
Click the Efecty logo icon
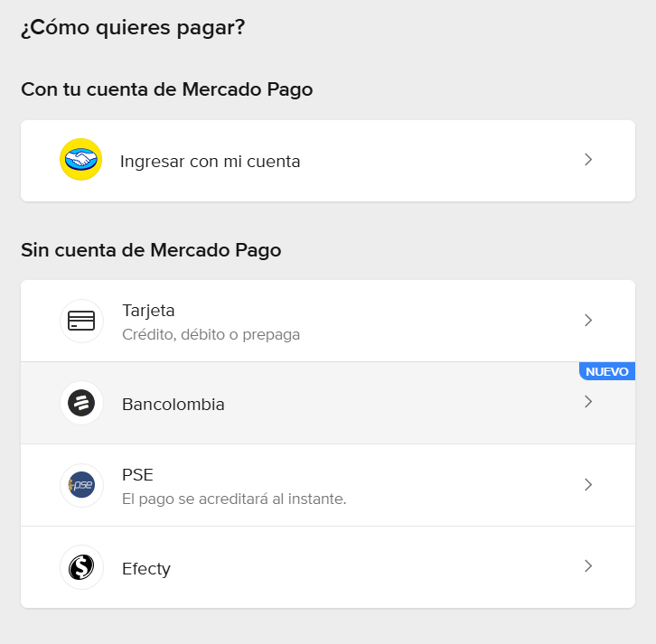(x=81, y=567)
